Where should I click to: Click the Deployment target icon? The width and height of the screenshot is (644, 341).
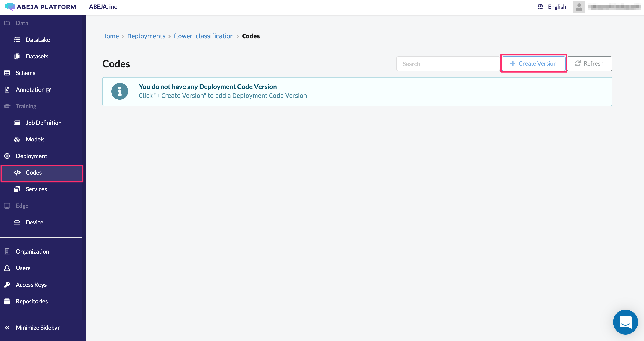(x=7, y=156)
